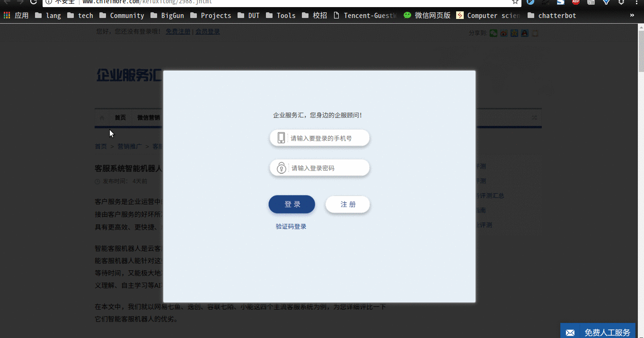Viewport: 644px width, 338px height.
Task: Click the home icon in site navigation
Action: pyautogui.click(x=102, y=118)
